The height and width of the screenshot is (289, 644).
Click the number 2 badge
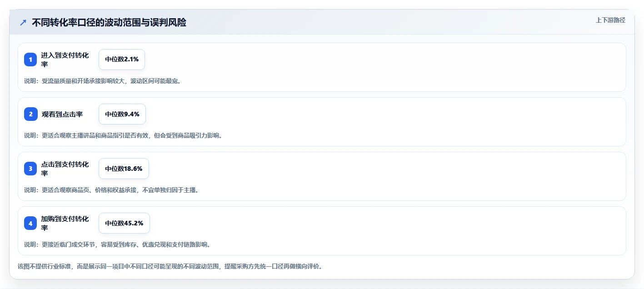pyautogui.click(x=30, y=114)
